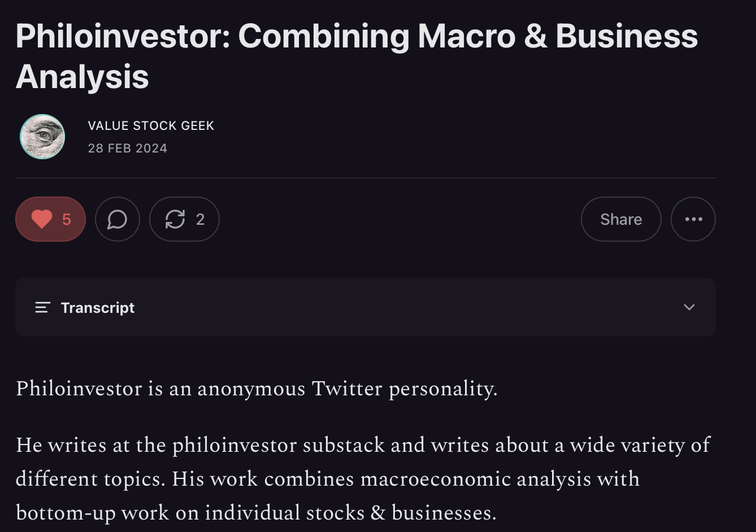Click the heart inside the like counter
The image size is (756, 532).
click(42, 219)
